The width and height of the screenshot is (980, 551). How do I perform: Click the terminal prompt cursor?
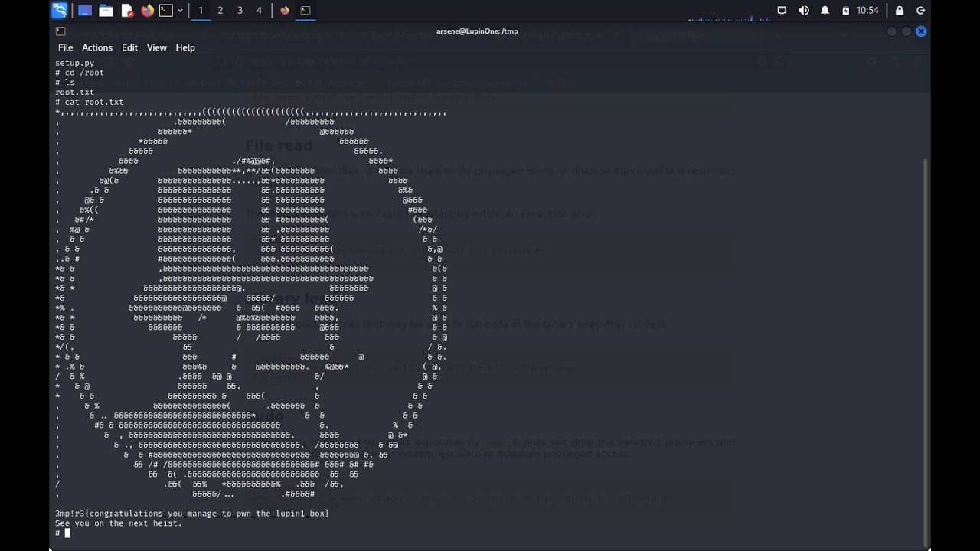pyautogui.click(x=67, y=533)
